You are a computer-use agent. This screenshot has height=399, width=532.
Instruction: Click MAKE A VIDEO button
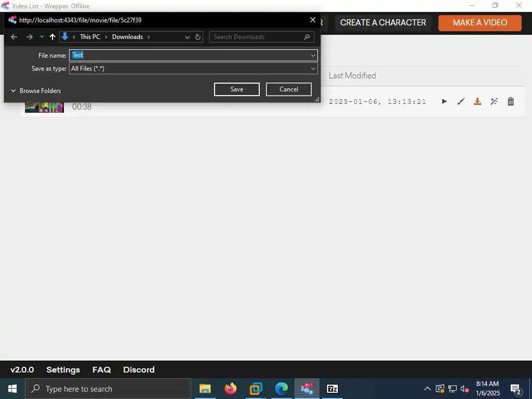[480, 23]
